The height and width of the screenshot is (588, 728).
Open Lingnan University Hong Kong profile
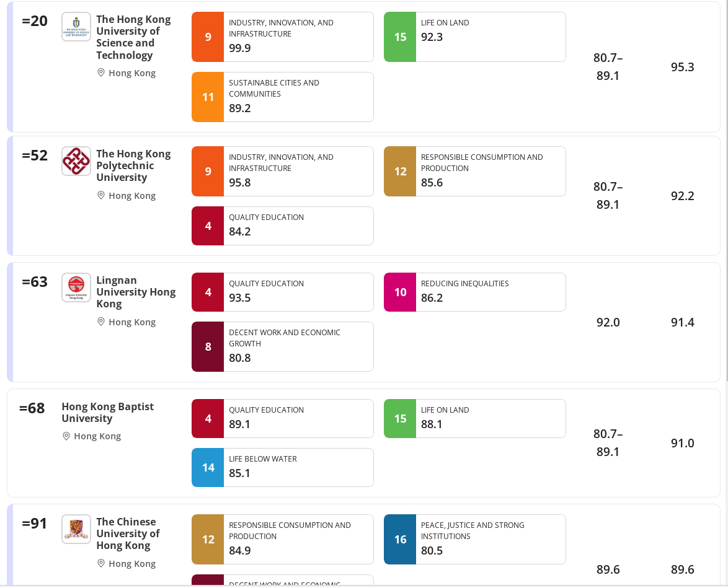coord(136,292)
